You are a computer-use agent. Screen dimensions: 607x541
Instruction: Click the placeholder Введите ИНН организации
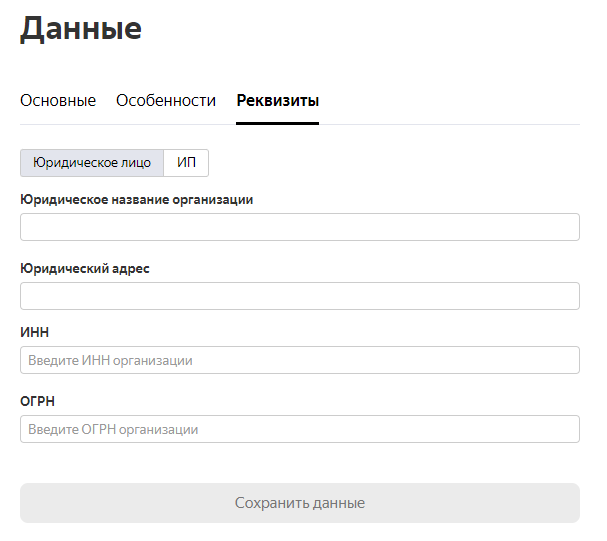[x=110, y=361]
